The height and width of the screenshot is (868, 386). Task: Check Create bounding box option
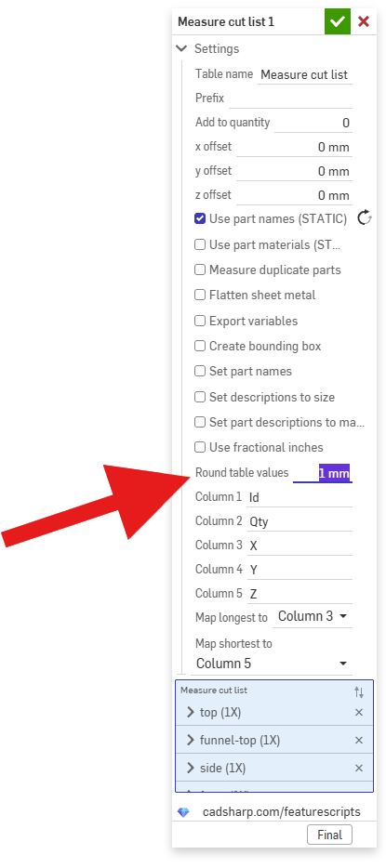pos(200,346)
